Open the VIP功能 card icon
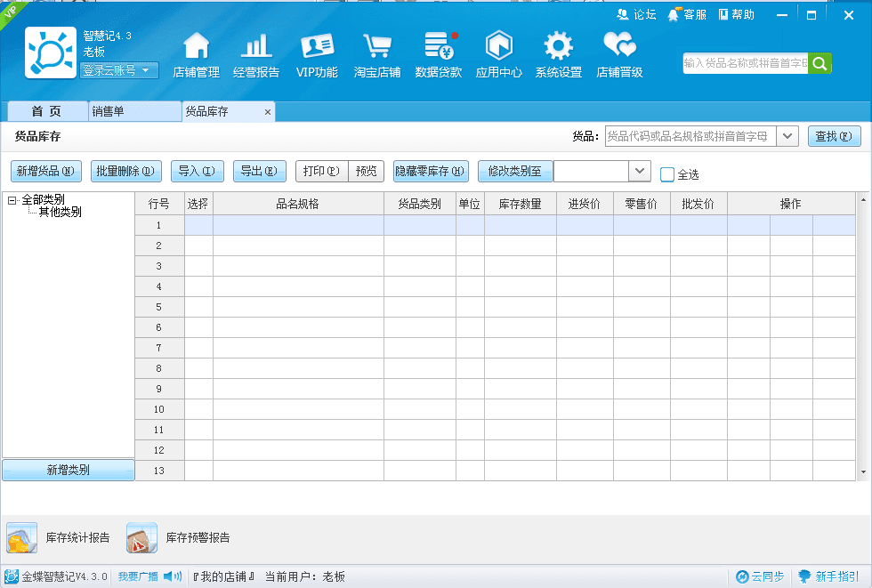The width and height of the screenshot is (872, 588). click(x=317, y=46)
